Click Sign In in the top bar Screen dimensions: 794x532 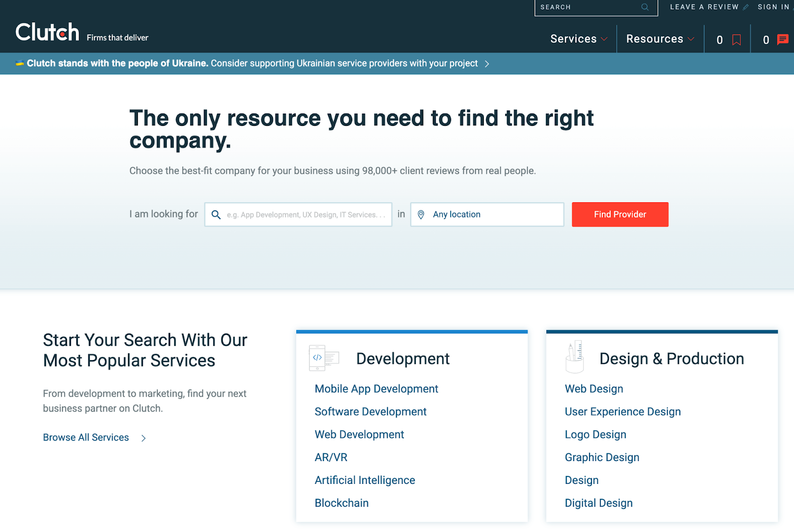tap(773, 7)
